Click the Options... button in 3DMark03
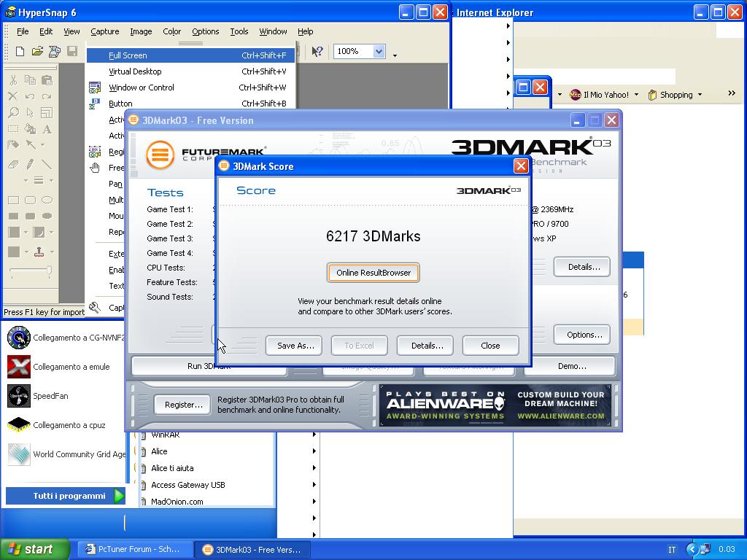This screenshot has width=747, height=560. point(582,335)
